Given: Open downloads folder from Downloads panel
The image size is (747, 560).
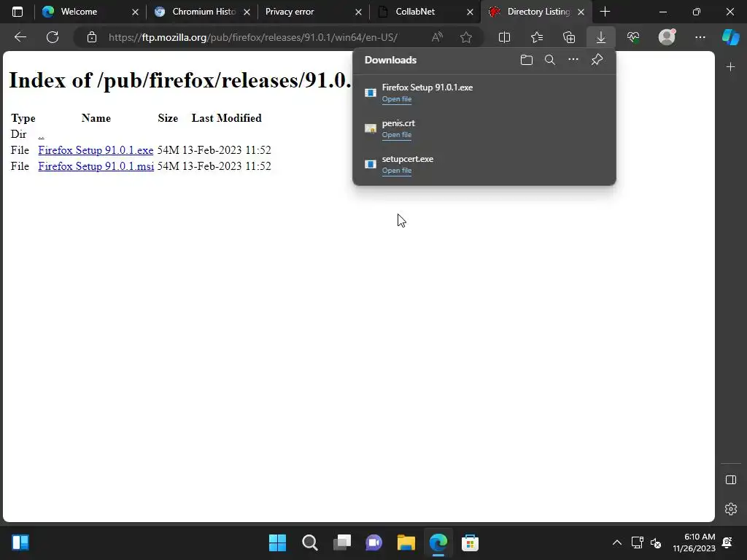Looking at the screenshot, I should point(527,60).
